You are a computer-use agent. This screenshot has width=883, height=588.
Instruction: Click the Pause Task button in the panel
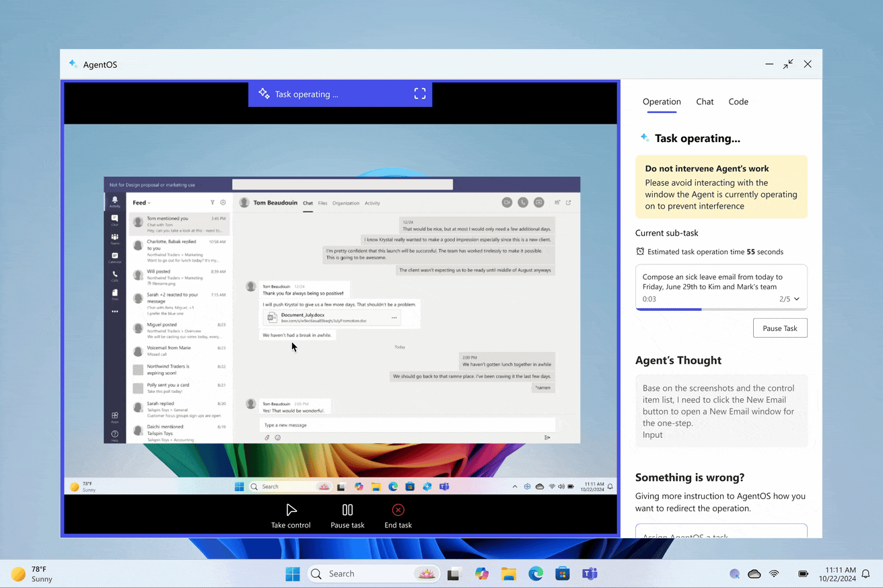(780, 328)
